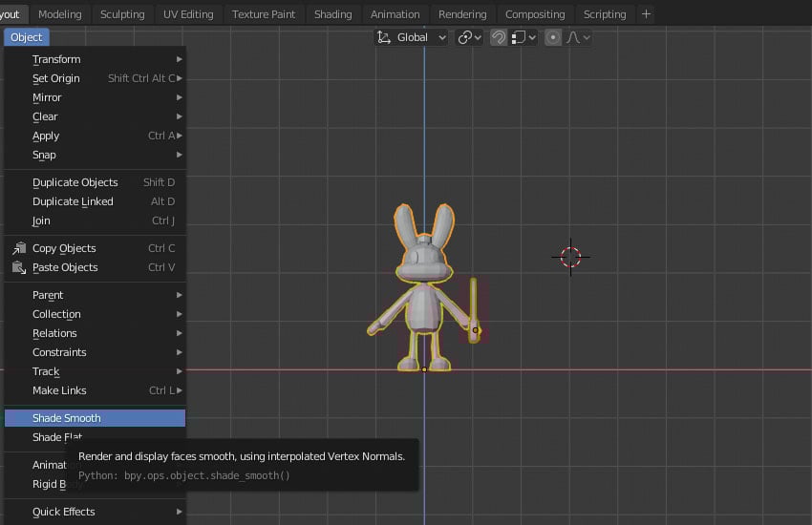Open the UV Editing workspace tab

coord(188,14)
